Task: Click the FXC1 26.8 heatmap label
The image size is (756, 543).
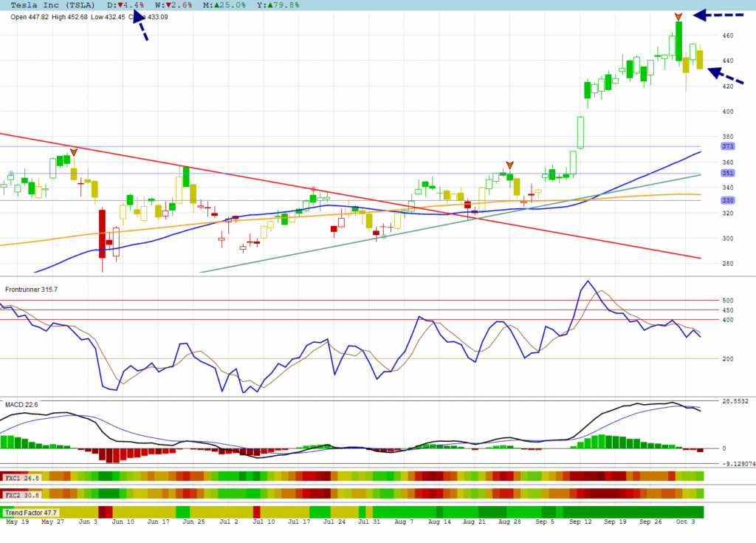Action: point(21,477)
